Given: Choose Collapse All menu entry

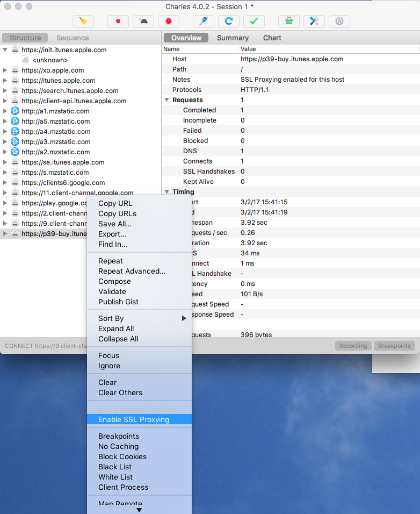Looking at the screenshot, I should (x=139, y=339).
